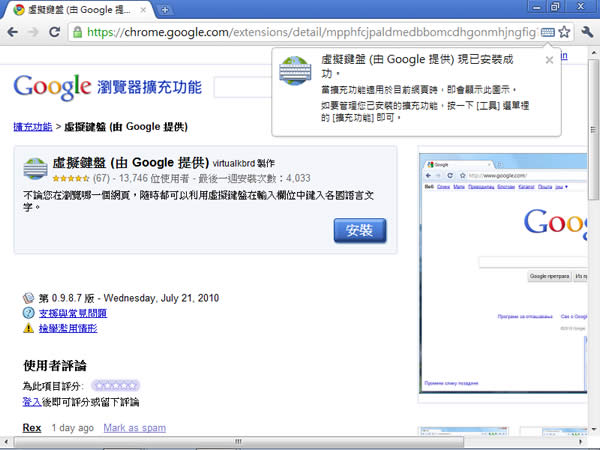Open the 擴充功能 breadcrumb link

click(x=33, y=127)
